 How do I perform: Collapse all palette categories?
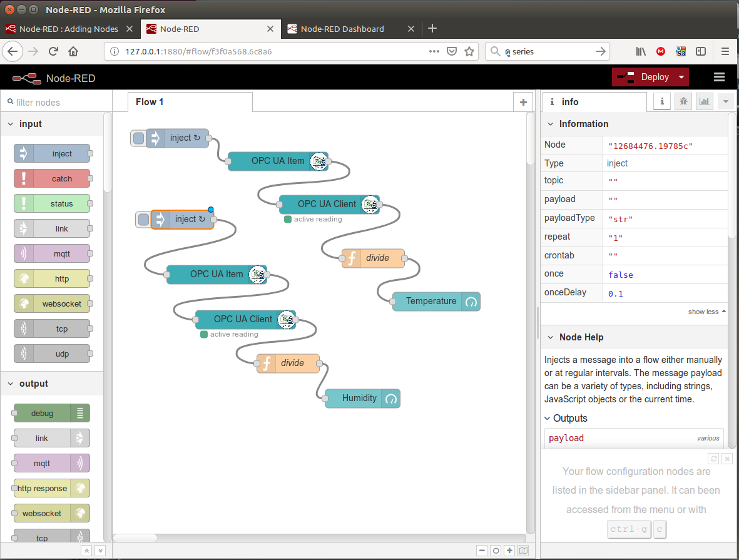pyautogui.click(x=87, y=551)
